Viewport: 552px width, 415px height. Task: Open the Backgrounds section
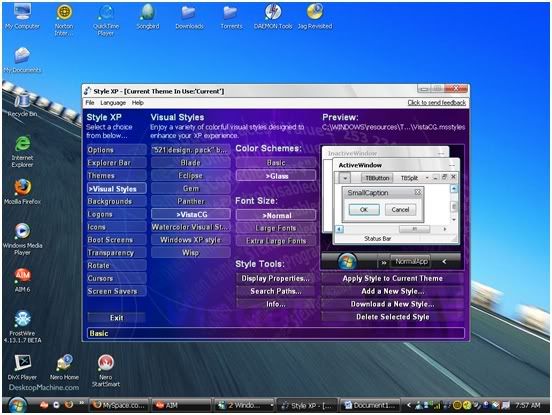[117, 201]
